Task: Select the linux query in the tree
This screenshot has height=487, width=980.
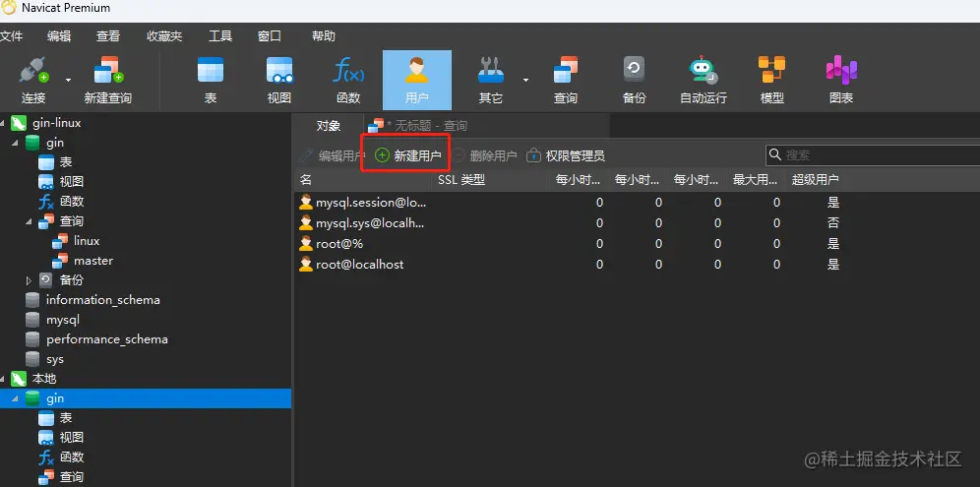Action: (x=87, y=241)
